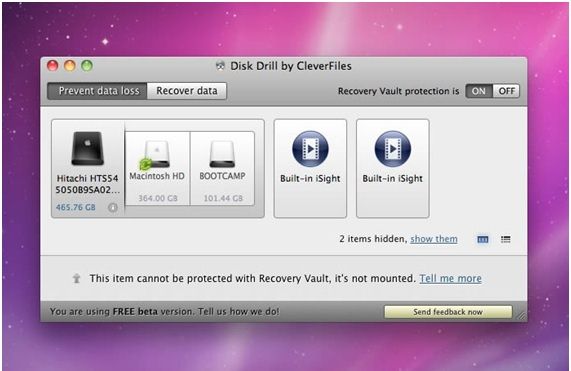Viewport: 571px width, 371px height.
Task: Select the second Built-in iSight device
Action: (393, 168)
